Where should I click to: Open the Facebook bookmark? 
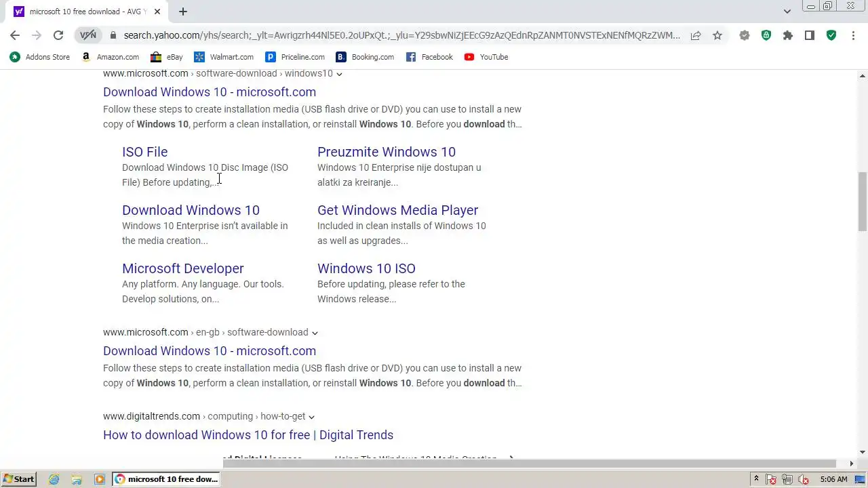pyautogui.click(x=429, y=57)
